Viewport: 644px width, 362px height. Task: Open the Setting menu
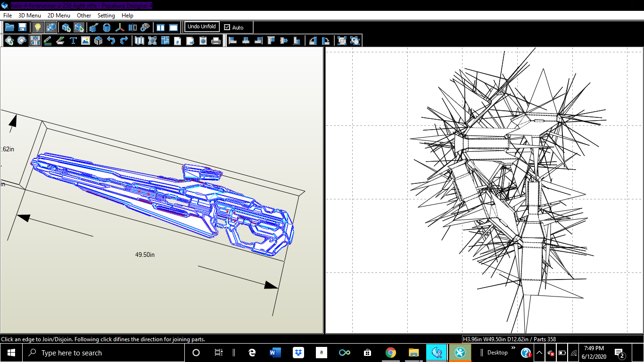pyautogui.click(x=106, y=16)
